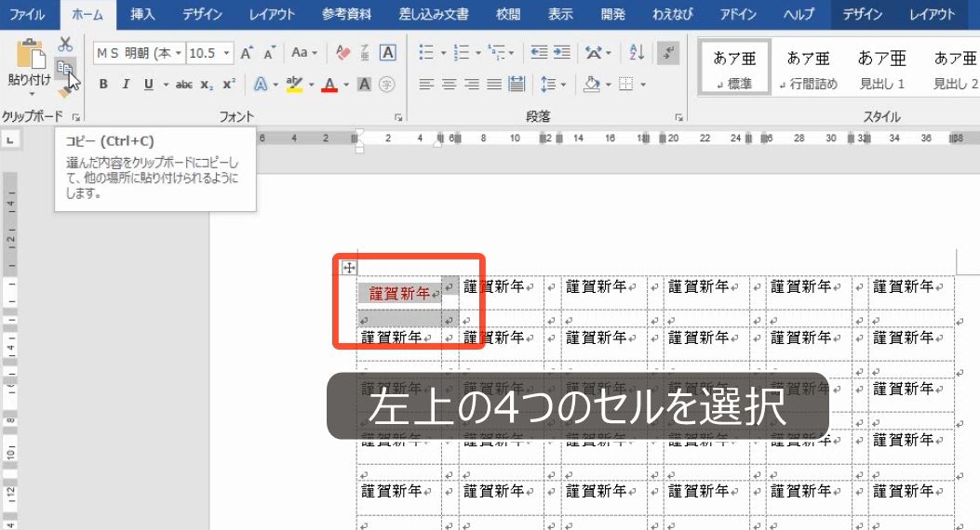Align text to the right
This screenshot has width=980, height=530.
(471, 84)
